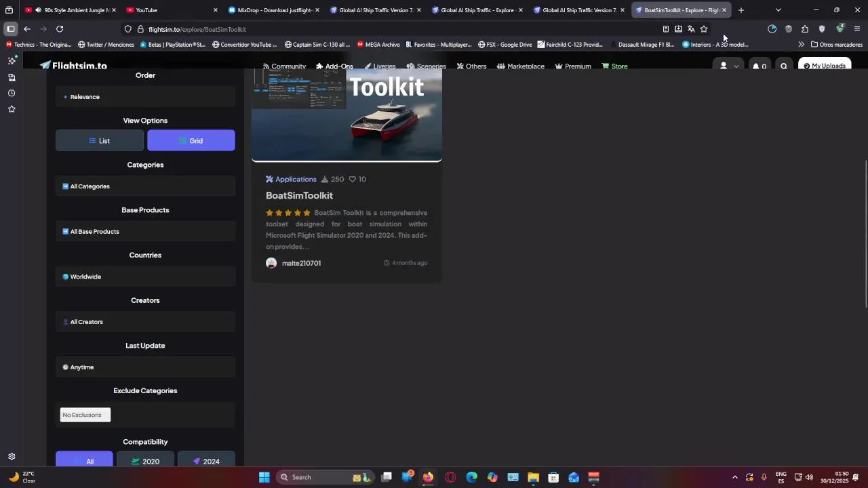Click the install/download page icon in address bar

(678, 29)
